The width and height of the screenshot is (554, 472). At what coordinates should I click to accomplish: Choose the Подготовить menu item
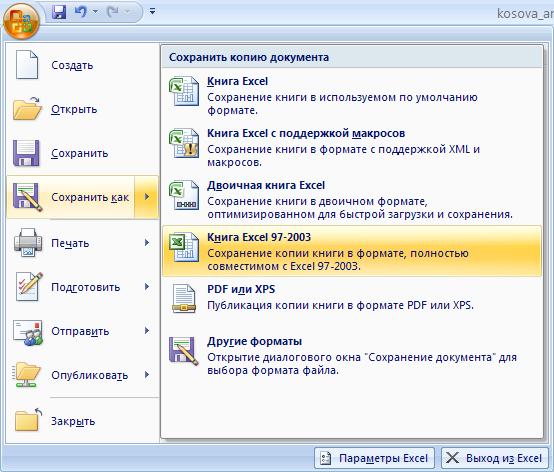pos(83,287)
